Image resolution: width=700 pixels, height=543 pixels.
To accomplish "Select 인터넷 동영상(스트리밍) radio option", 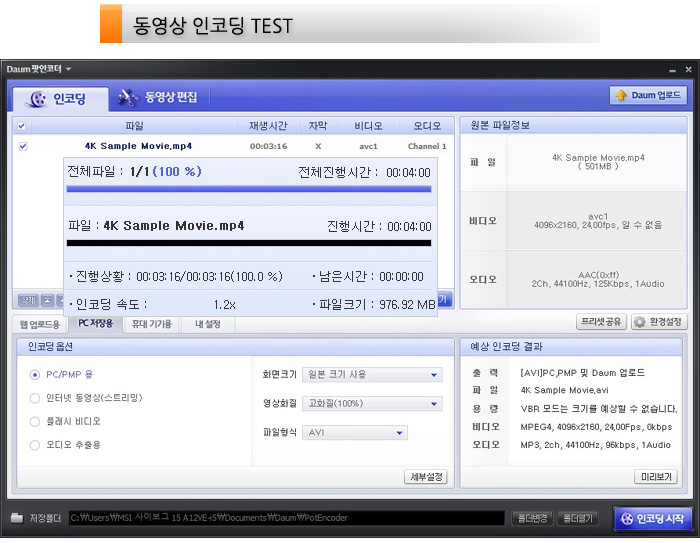I will [x=36, y=397].
